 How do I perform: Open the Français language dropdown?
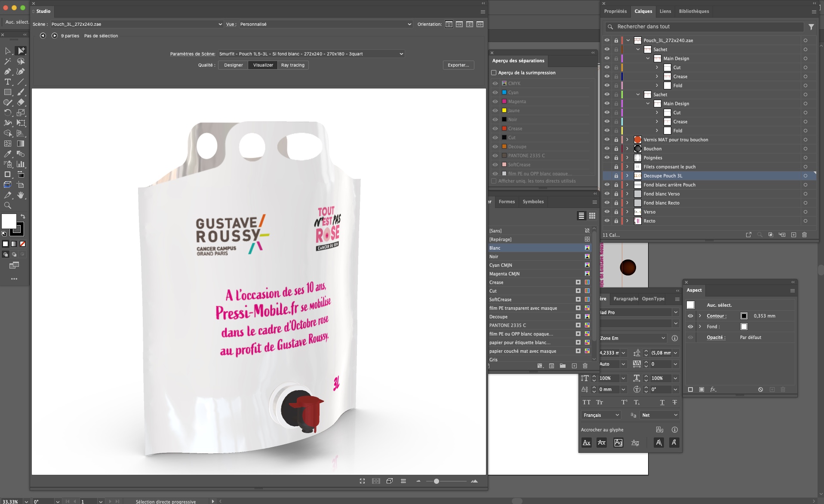point(601,415)
